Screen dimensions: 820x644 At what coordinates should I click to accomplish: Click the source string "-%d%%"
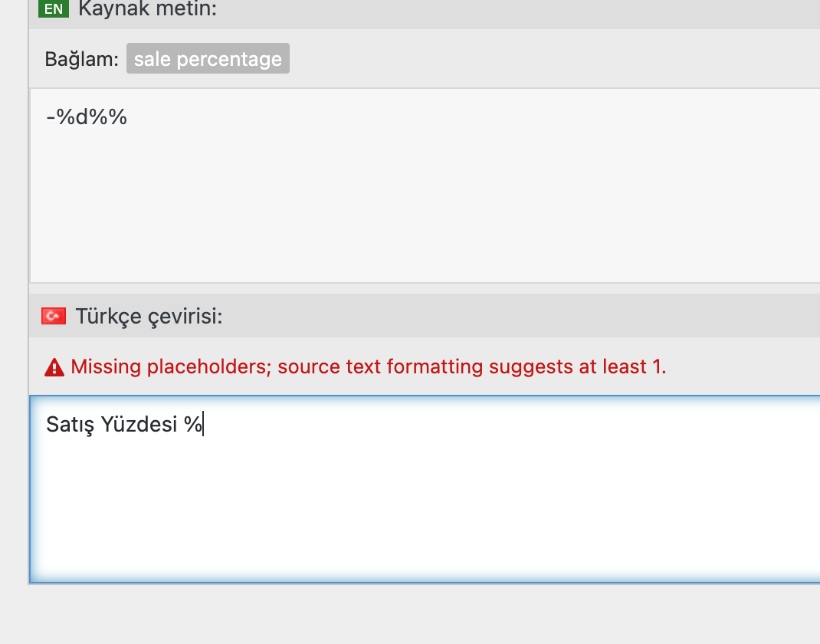[x=87, y=117]
